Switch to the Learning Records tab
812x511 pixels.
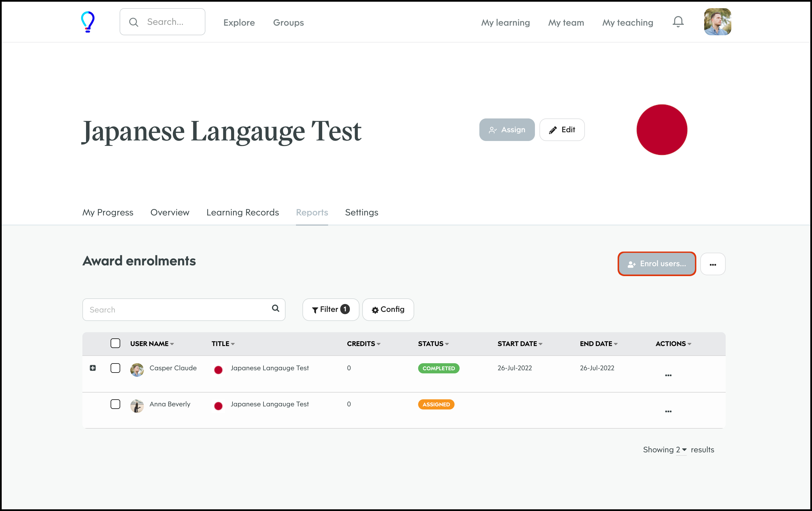pos(242,212)
